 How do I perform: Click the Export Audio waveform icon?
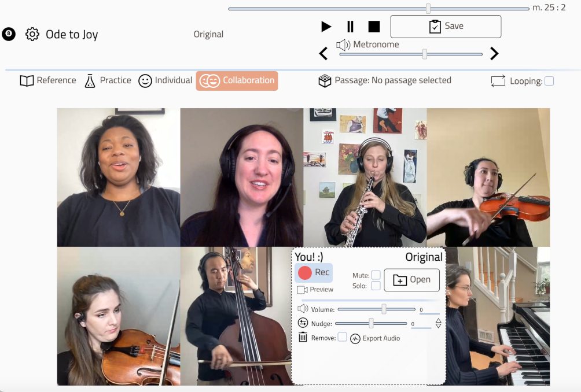(355, 338)
